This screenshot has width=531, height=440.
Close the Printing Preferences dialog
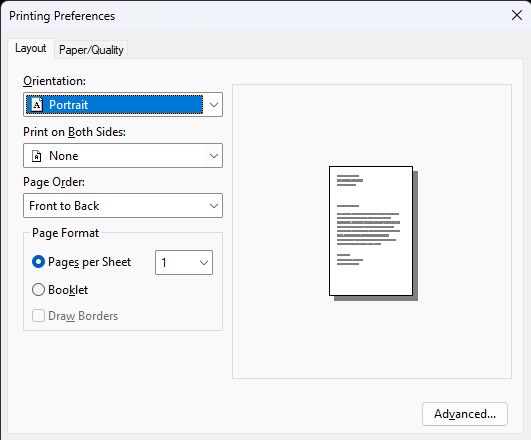517,15
